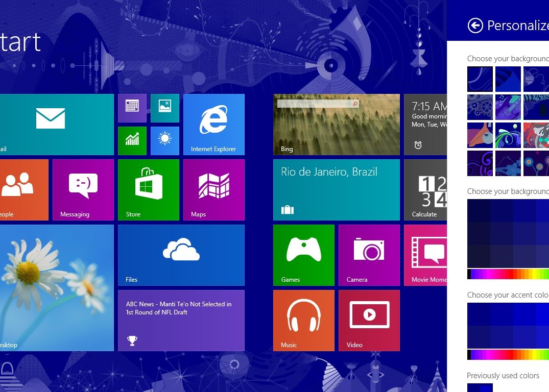
Task: Open the Files SkyDrive tile
Action: 181,255
